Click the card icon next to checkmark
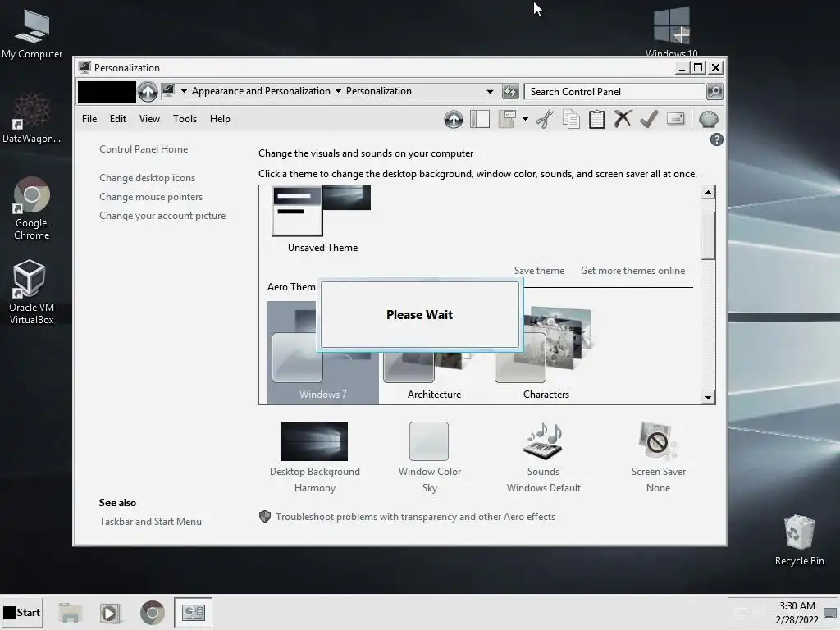Screen dimensions: 840x630 click(x=676, y=118)
